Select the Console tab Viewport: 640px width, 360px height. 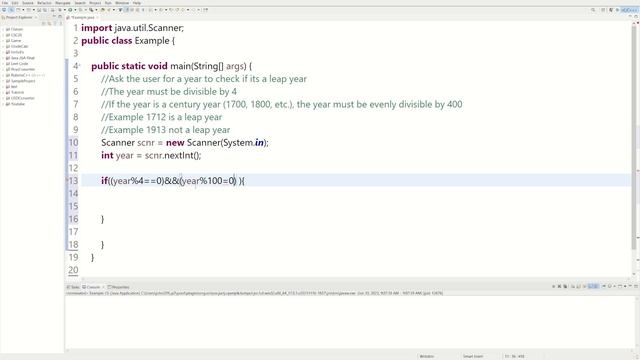point(92,287)
